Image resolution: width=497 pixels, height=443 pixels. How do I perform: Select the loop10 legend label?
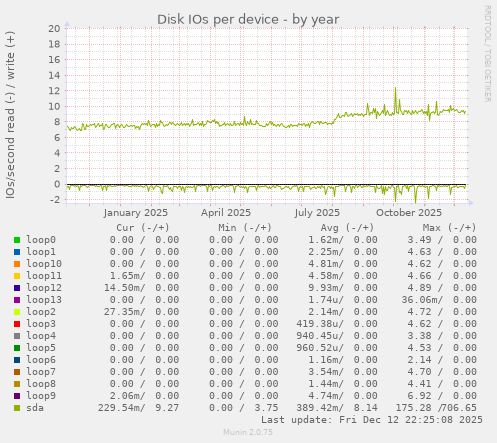point(44,264)
